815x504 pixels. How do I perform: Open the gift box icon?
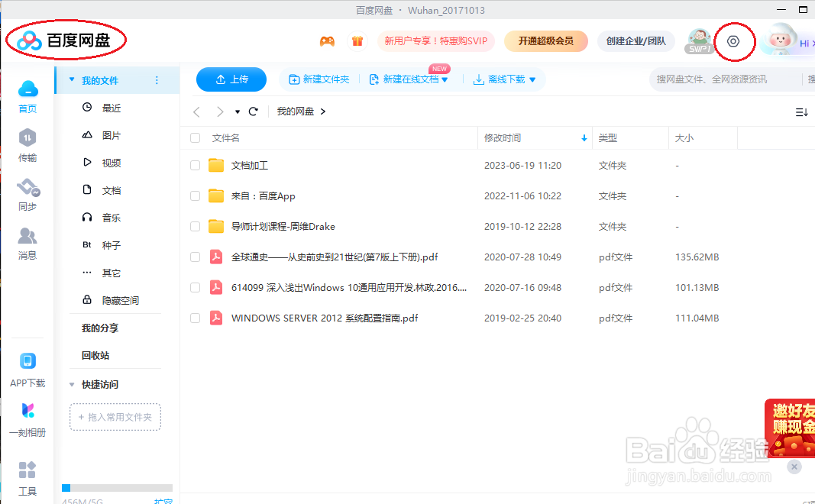point(357,41)
